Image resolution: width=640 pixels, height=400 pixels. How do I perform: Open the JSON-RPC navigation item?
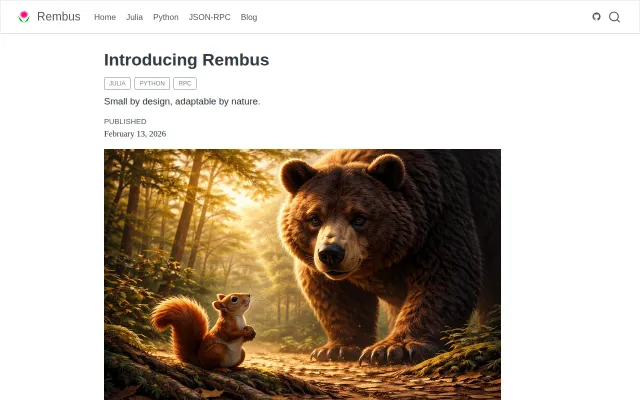(209, 17)
